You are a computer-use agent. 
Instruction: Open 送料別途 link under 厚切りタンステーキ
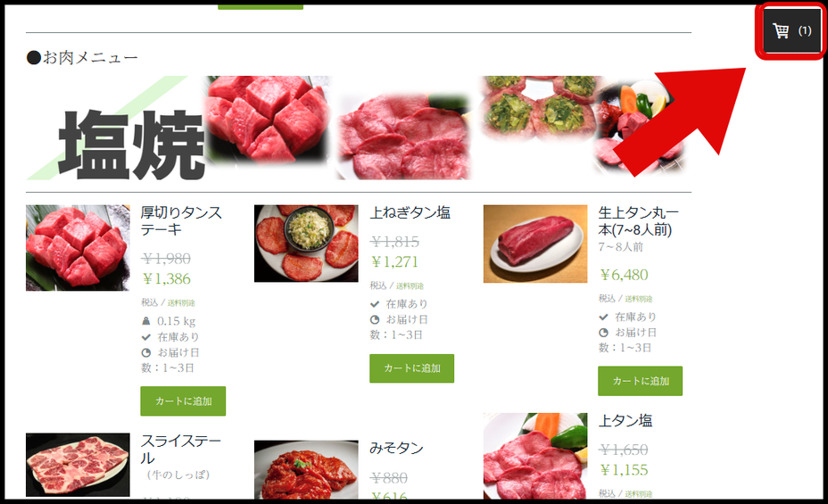point(181,303)
